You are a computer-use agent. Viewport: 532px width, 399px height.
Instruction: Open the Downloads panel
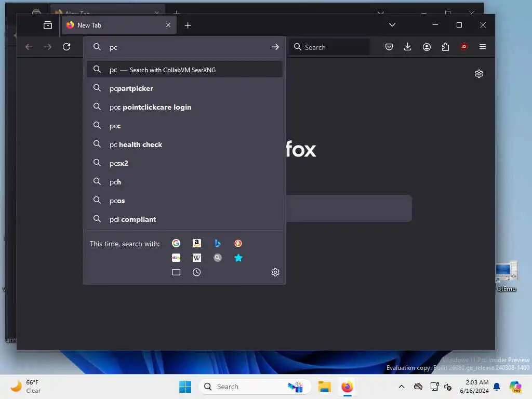pyautogui.click(x=408, y=47)
